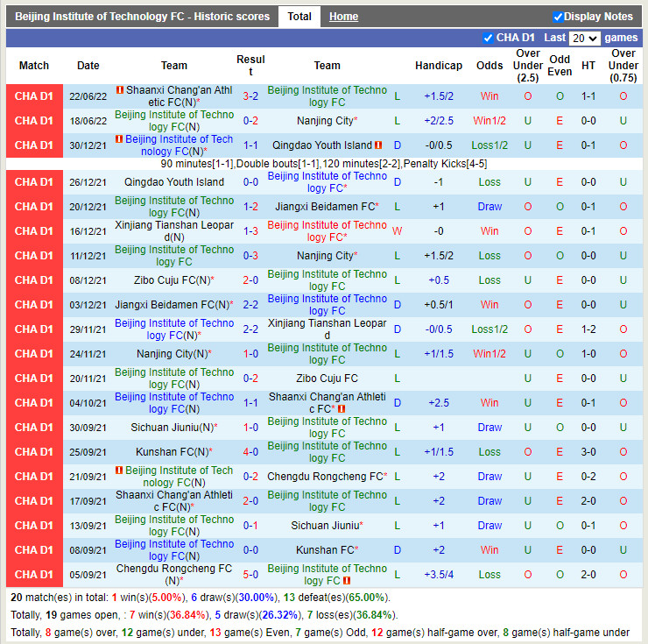This screenshot has height=644, width=648.
Task: Click red card icon after Shaanxi Chang'an Athletic on 04/10/21
Action: (342, 409)
